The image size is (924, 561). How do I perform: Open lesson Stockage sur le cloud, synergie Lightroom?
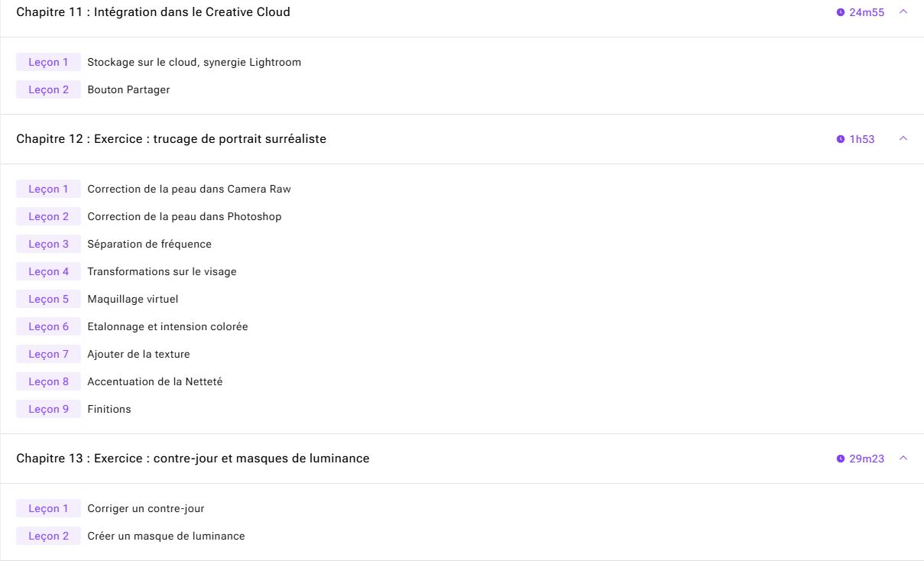tap(194, 62)
